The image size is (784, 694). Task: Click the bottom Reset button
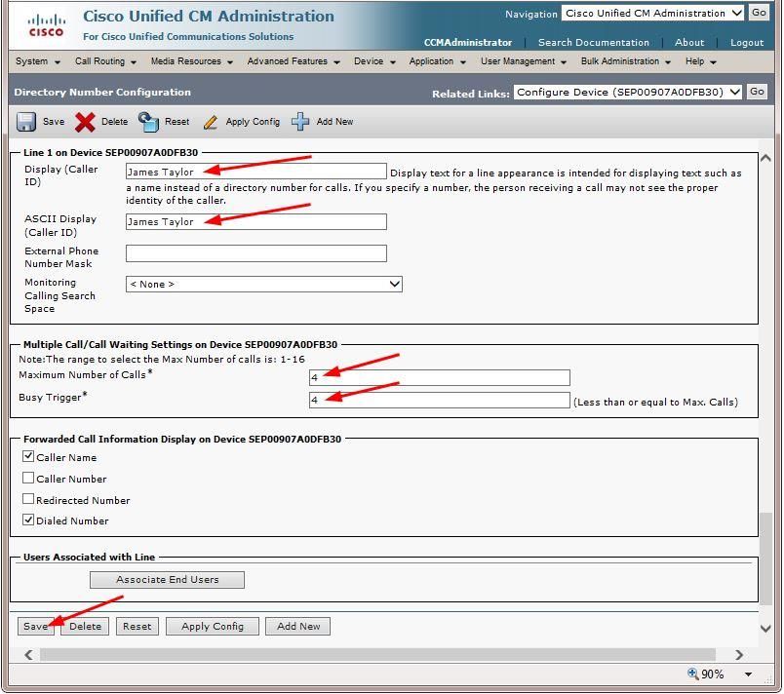[x=137, y=626]
